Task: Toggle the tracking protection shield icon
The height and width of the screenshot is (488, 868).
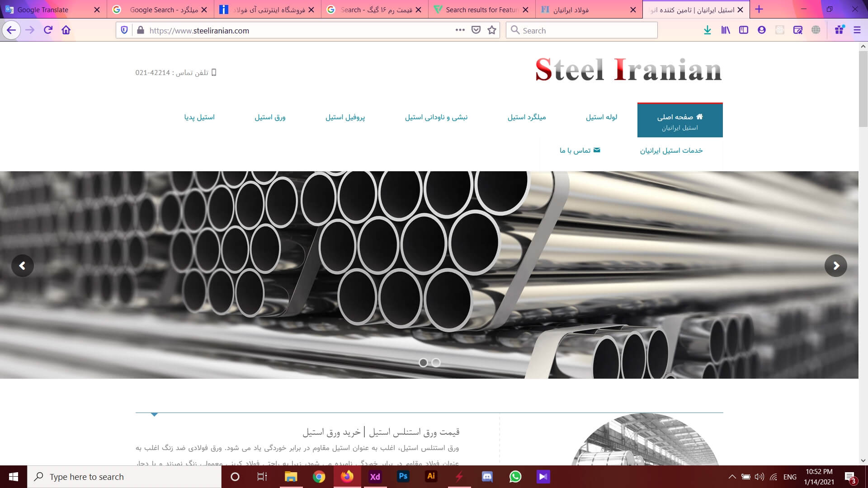Action: (x=123, y=30)
